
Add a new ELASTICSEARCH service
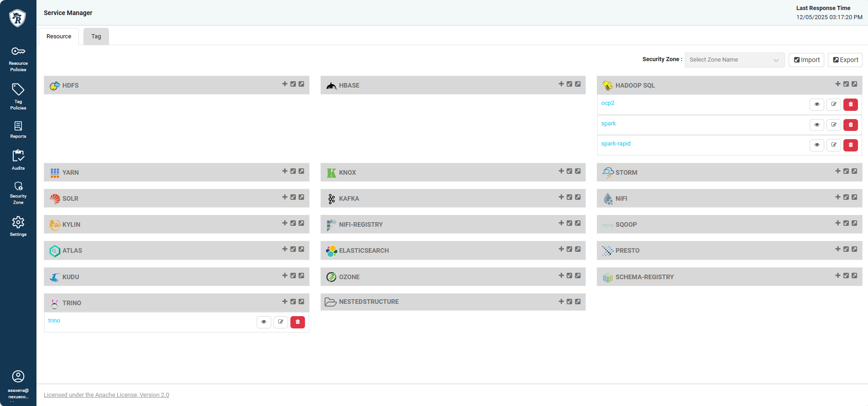(x=561, y=249)
